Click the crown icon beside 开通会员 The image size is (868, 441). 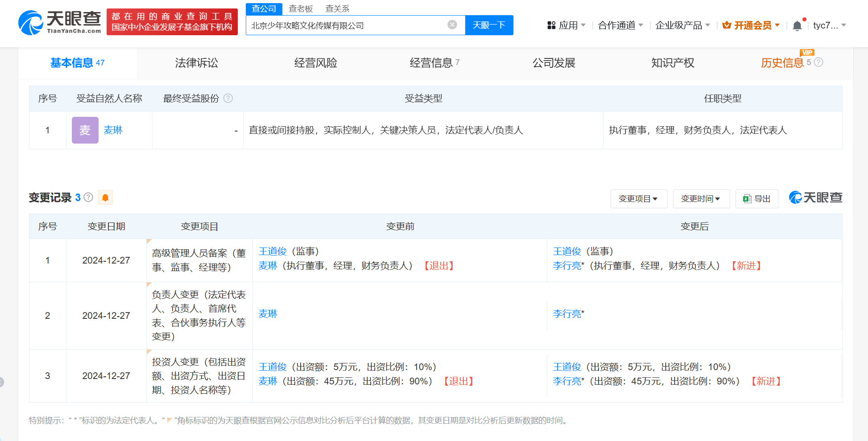(x=727, y=25)
